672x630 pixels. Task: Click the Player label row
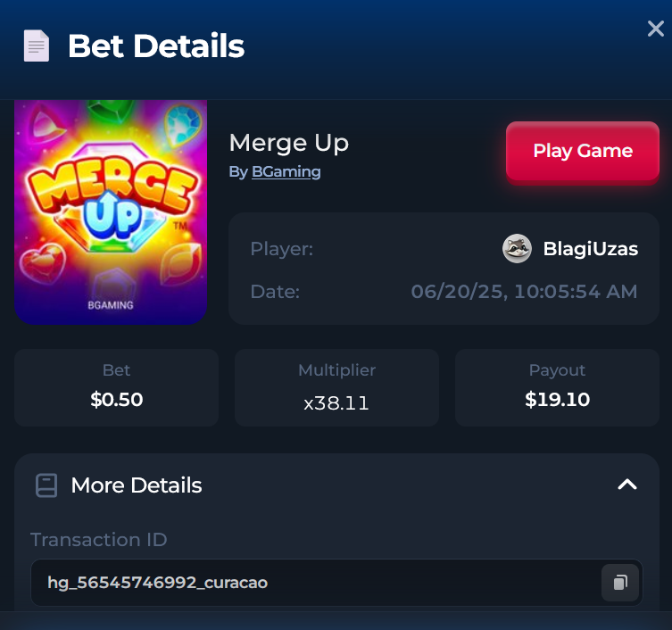click(444, 249)
